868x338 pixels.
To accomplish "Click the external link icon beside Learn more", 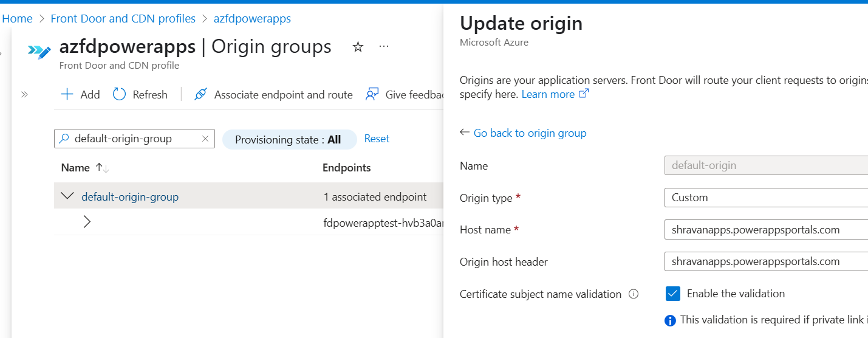I will point(584,94).
